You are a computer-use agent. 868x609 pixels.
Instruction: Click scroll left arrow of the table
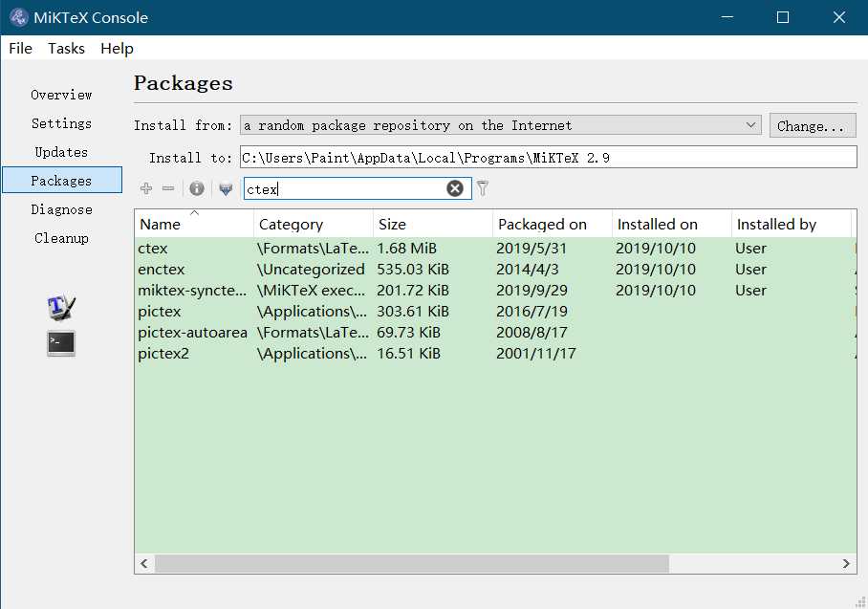point(144,564)
